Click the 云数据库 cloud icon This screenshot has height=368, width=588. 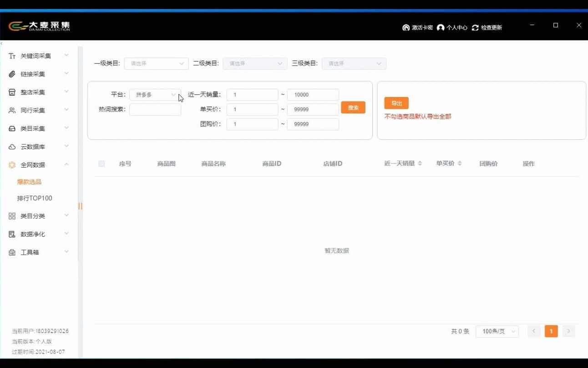(12, 147)
